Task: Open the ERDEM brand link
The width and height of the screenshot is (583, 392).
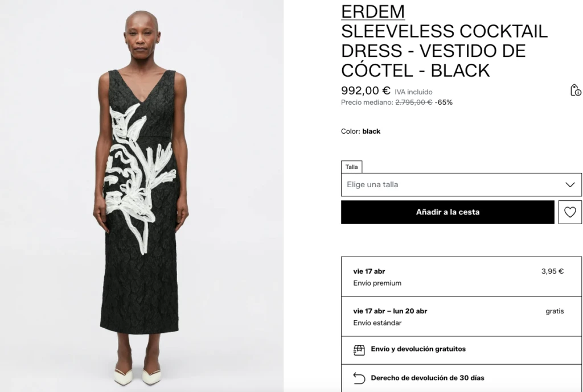Action: pyautogui.click(x=373, y=11)
